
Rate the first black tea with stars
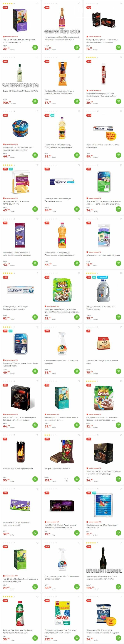coord(7,4)
